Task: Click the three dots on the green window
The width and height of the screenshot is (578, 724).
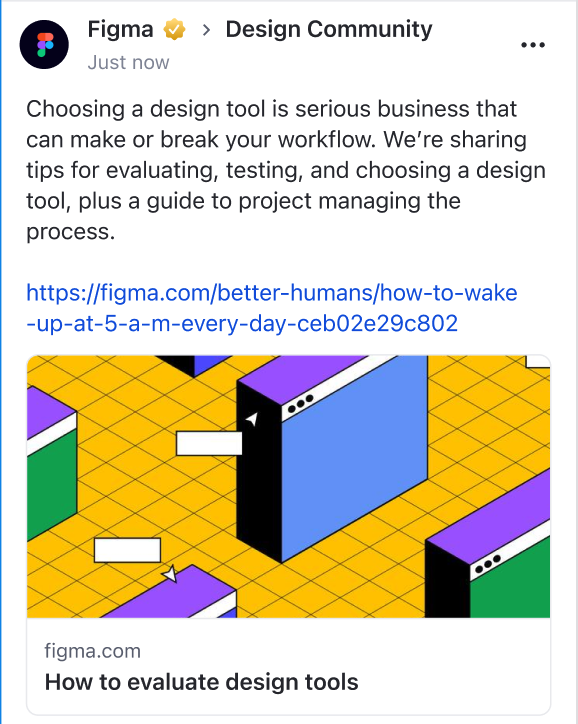Action: click(x=488, y=564)
